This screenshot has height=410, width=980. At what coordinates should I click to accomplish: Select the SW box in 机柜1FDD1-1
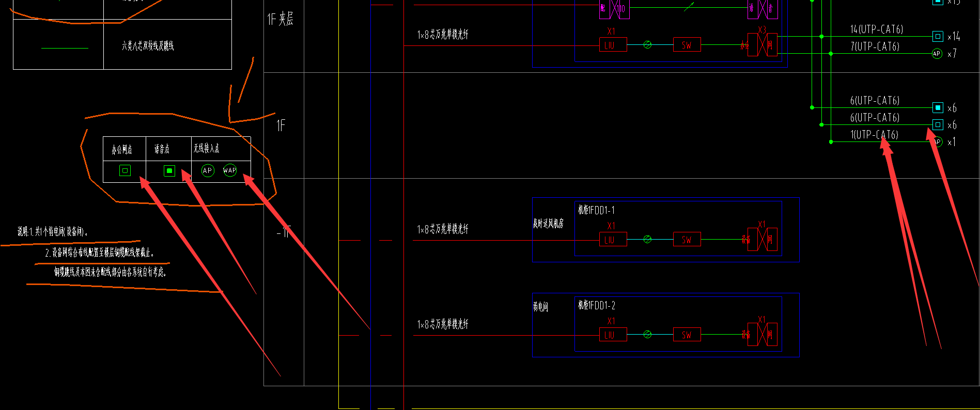point(687,240)
